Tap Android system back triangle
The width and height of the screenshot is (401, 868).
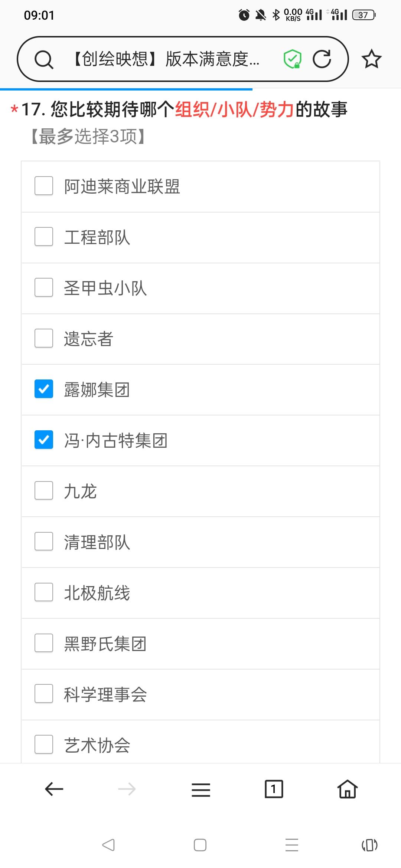tap(108, 845)
